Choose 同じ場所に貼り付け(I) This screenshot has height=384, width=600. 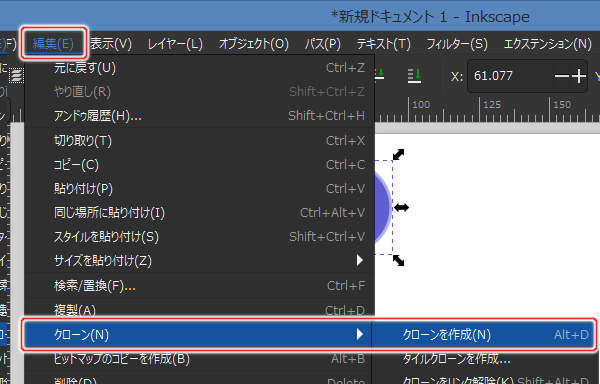tap(199, 213)
